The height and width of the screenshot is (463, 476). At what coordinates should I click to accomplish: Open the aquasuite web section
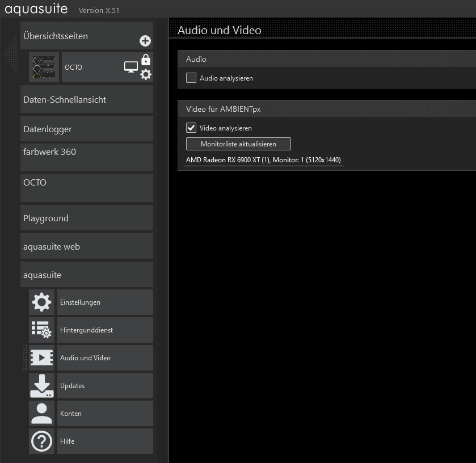click(86, 246)
